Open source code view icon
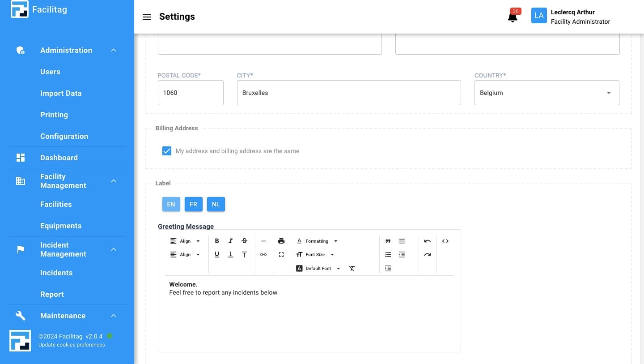 point(445,241)
